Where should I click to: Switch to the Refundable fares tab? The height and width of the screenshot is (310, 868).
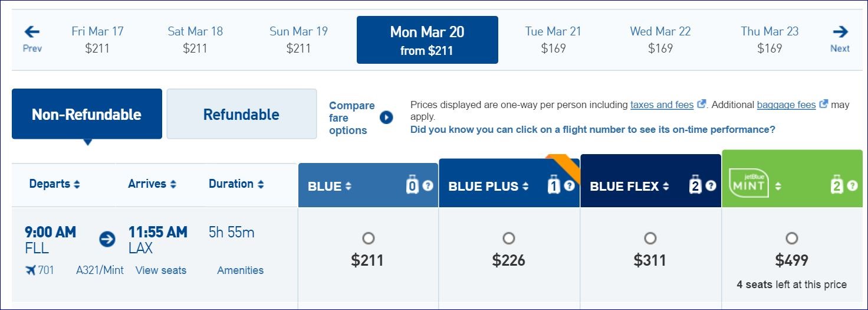[x=241, y=114]
